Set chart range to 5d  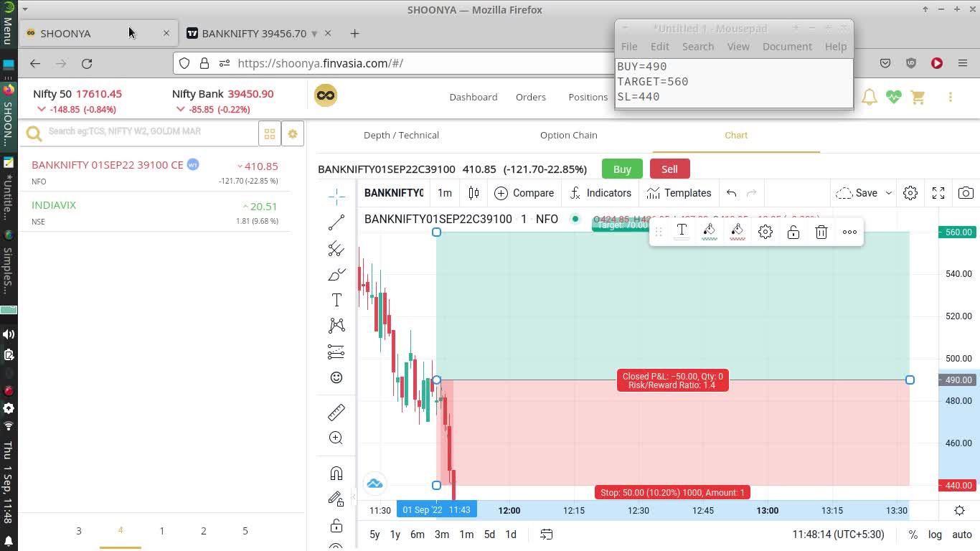(x=489, y=534)
